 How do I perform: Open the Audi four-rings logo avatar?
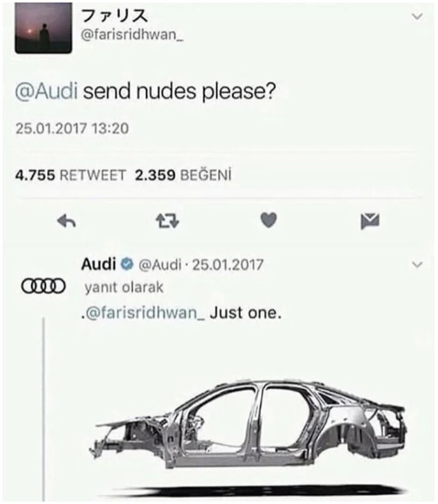pos(43,285)
